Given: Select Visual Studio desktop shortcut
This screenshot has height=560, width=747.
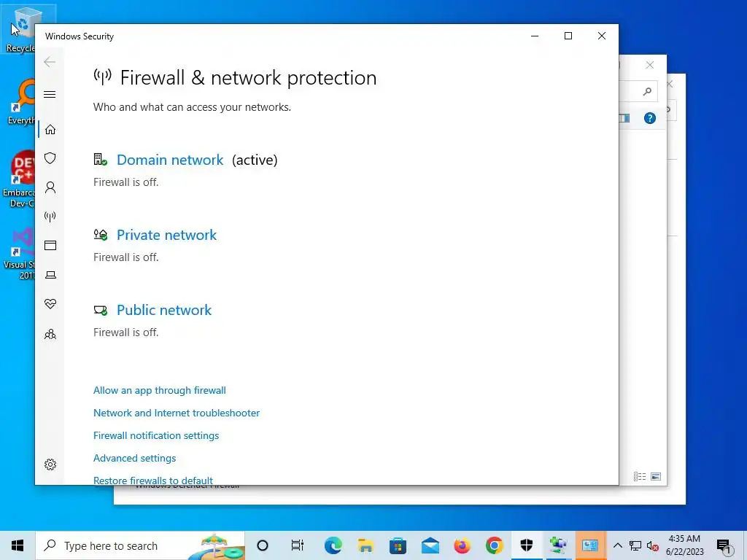Looking at the screenshot, I should pos(18,254).
